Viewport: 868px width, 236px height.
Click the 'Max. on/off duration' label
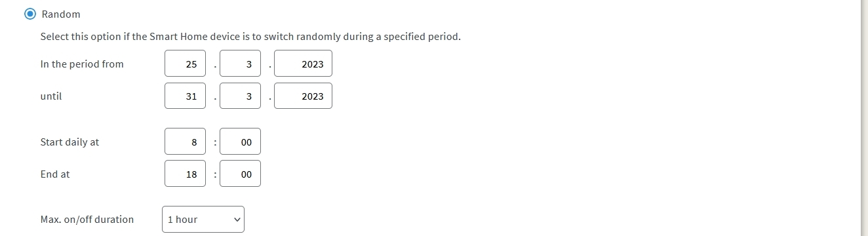coord(87,219)
